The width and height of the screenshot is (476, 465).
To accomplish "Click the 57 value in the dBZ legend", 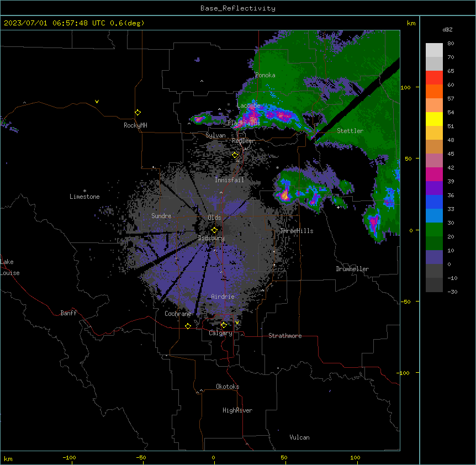I will click(x=451, y=99).
